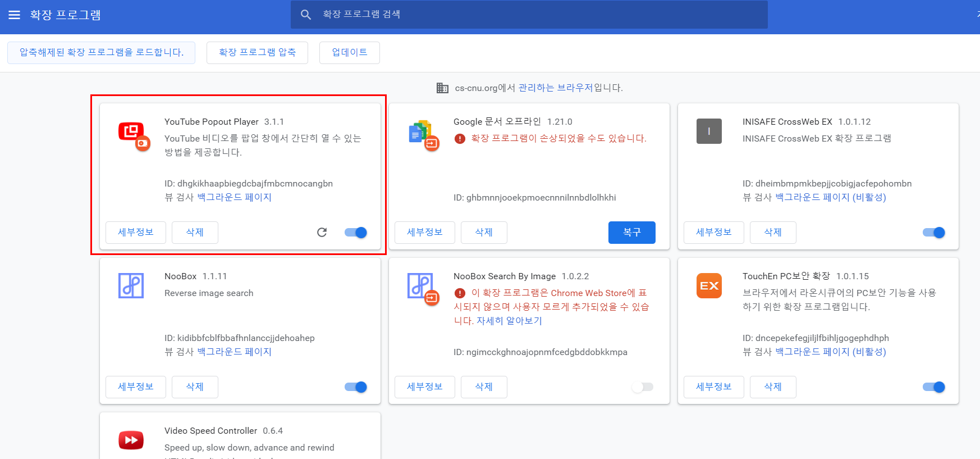Screen dimensions: 980x459
Task: Click 삭제 for INISAFE CrossWeb EX
Action: click(x=773, y=233)
